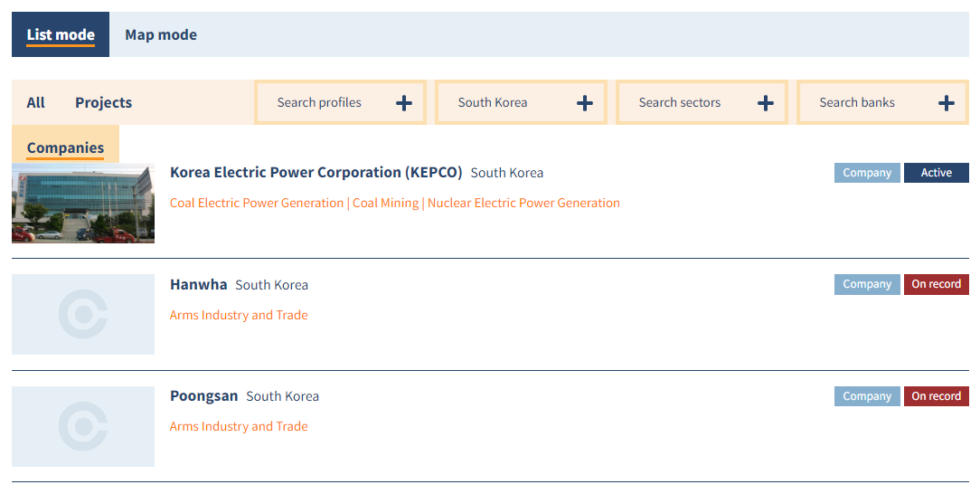980x494 pixels.
Task: Click the Company badge for KEPCO
Action: pyautogui.click(x=867, y=173)
